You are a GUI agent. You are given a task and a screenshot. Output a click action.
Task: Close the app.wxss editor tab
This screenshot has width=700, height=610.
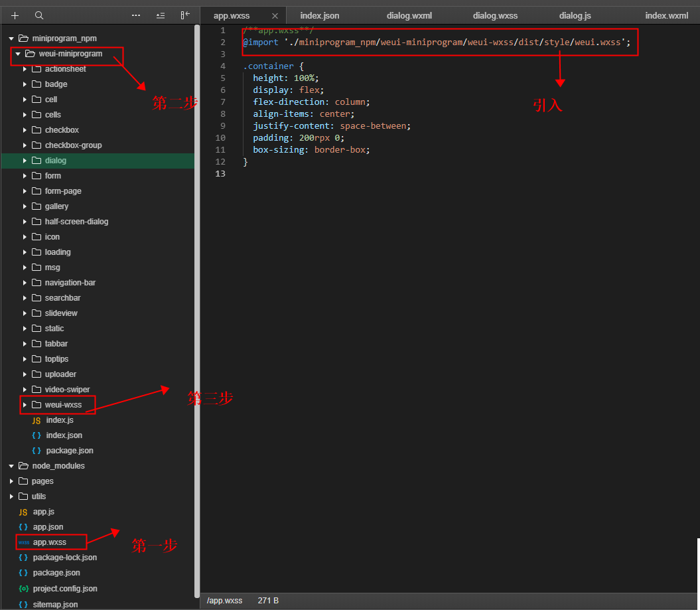pyautogui.click(x=275, y=16)
